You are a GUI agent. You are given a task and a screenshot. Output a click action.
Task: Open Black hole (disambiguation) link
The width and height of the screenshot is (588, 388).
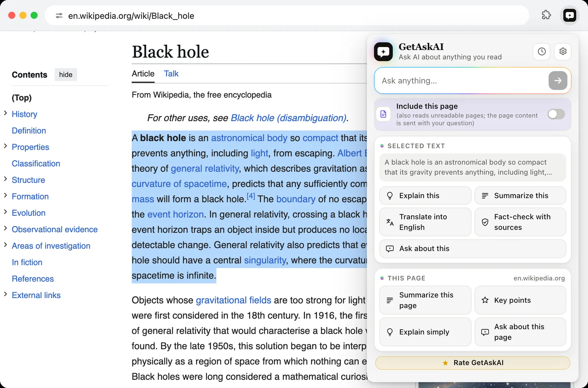click(288, 118)
